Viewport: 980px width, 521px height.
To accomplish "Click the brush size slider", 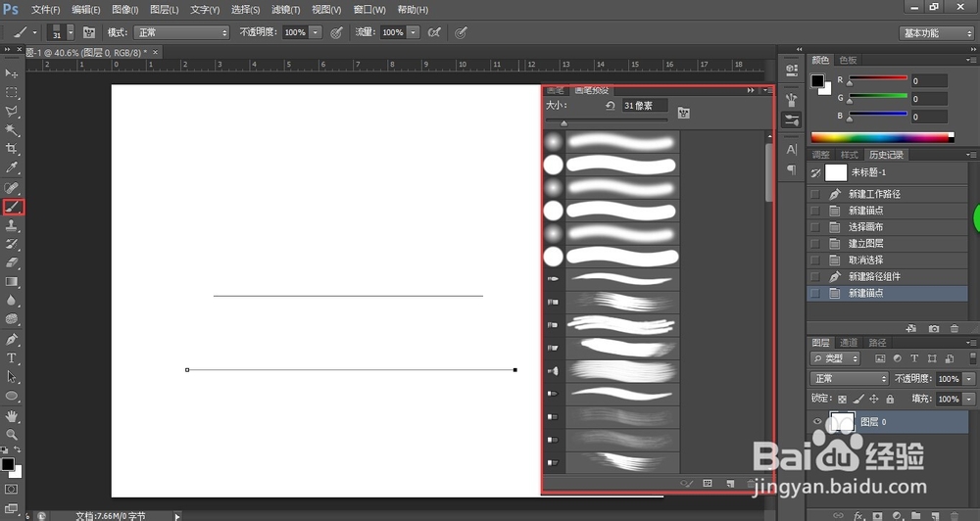I will pos(607,121).
